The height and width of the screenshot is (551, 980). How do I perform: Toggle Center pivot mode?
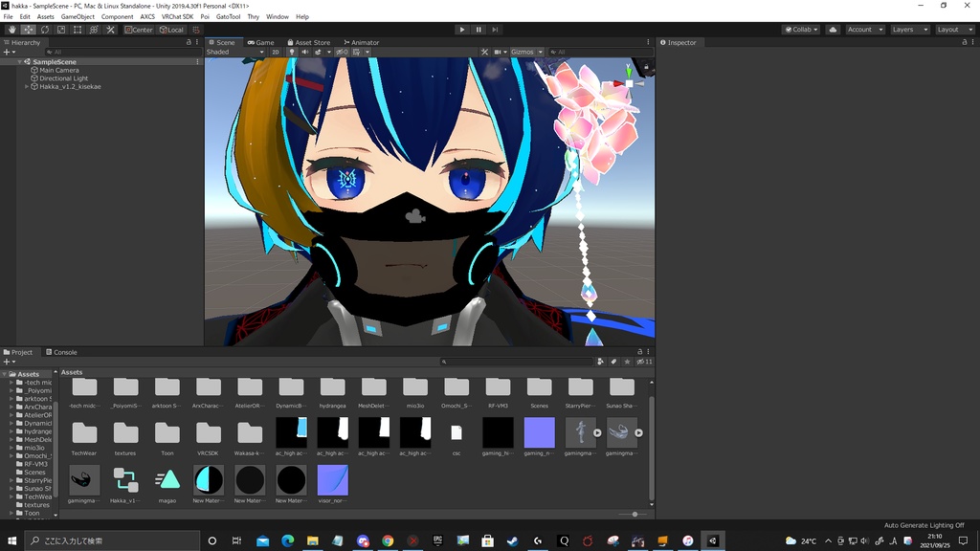pyautogui.click(x=138, y=30)
